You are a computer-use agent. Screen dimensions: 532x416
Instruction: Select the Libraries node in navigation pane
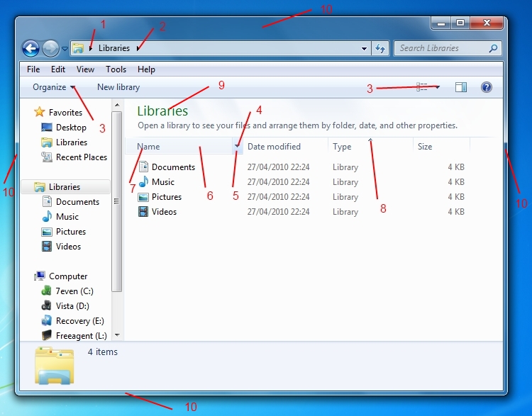click(65, 187)
